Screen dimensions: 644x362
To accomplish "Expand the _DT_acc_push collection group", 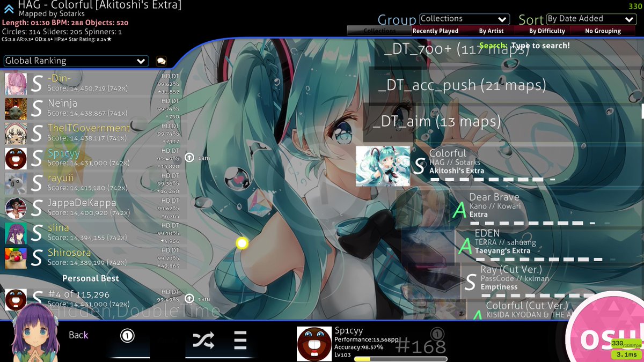I will pos(506,85).
